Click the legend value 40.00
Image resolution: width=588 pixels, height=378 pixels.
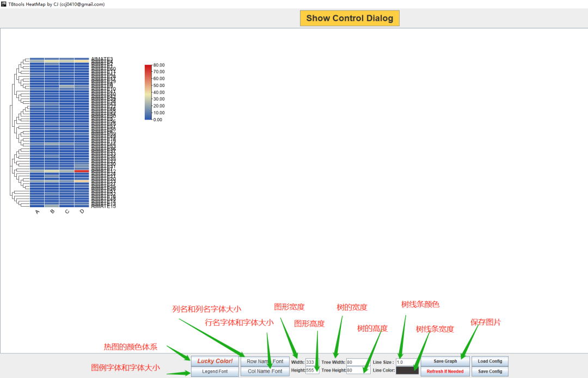pos(159,92)
